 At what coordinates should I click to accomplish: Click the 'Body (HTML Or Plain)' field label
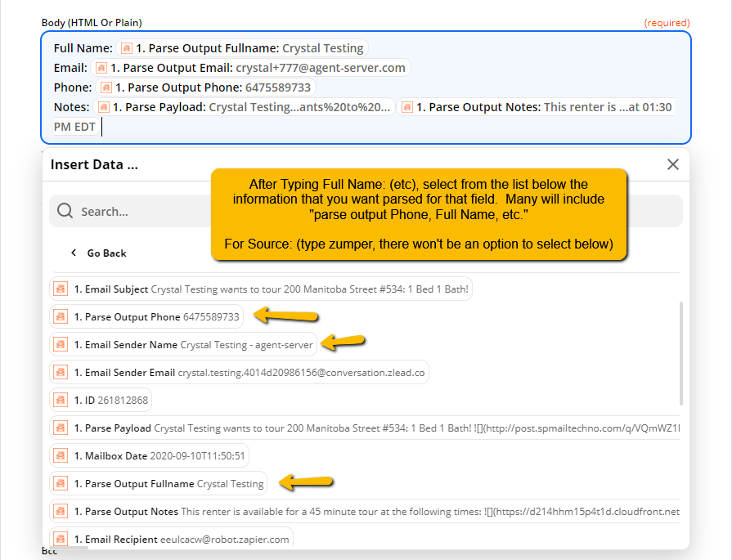coord(92,22)
